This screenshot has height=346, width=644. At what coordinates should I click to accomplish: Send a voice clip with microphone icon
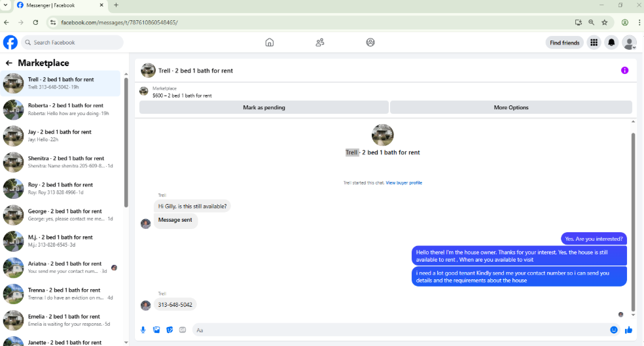point(143,330)
